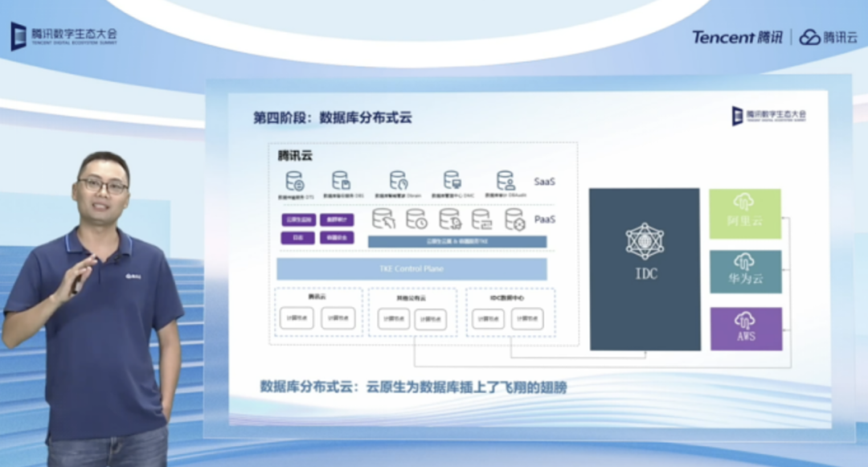Click the IDC text under globe icon
868x467 pixels.
[646, 273]
